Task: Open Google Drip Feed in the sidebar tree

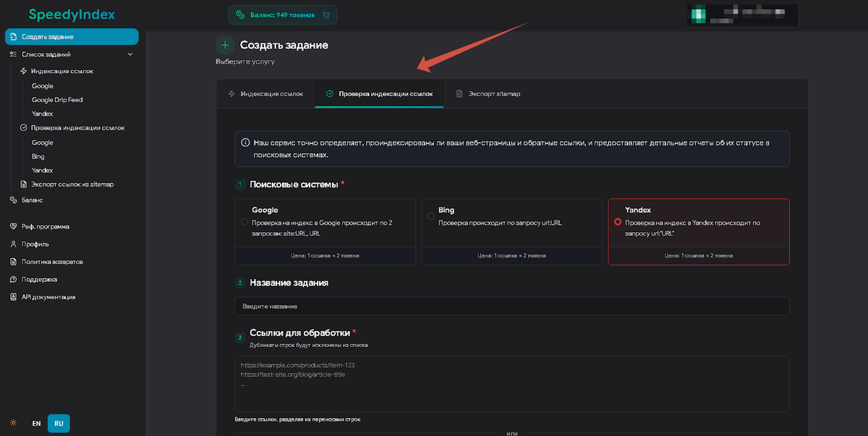Action: coord(57,100)
